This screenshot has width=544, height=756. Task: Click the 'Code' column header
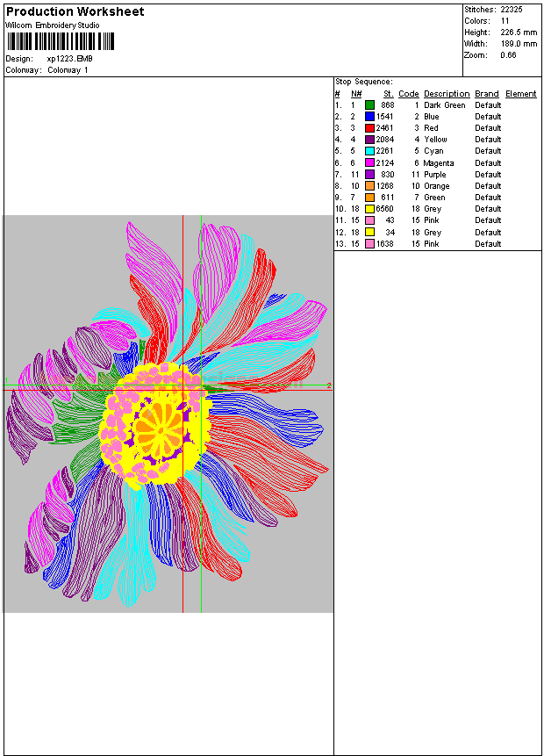[x=409, y=94]
